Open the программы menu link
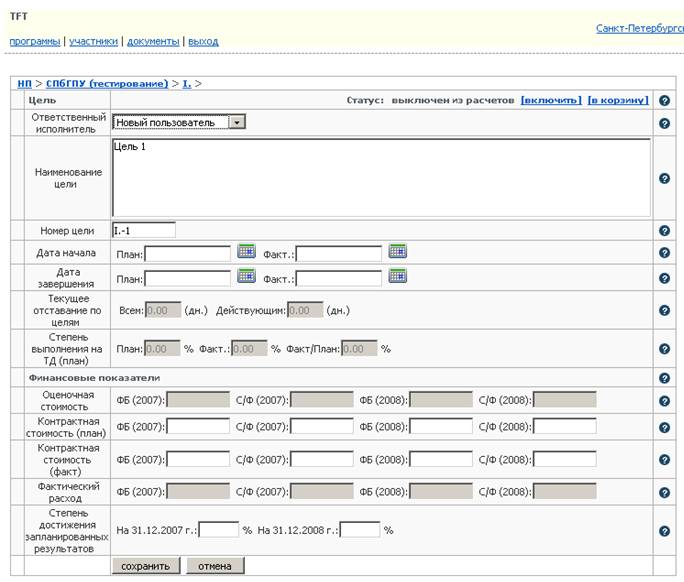684x582 pixels. (x=35, y=41)
